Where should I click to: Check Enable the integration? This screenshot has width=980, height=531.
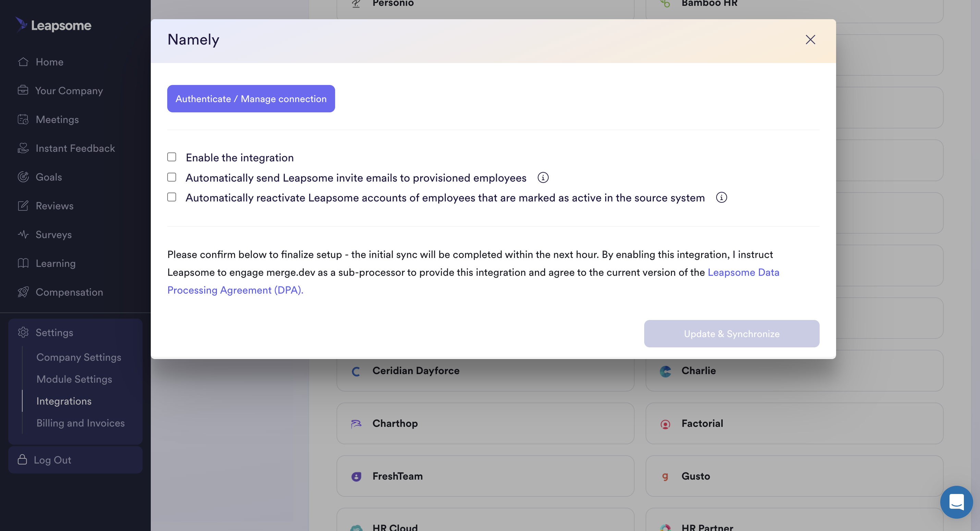click(x=172, y=157)
